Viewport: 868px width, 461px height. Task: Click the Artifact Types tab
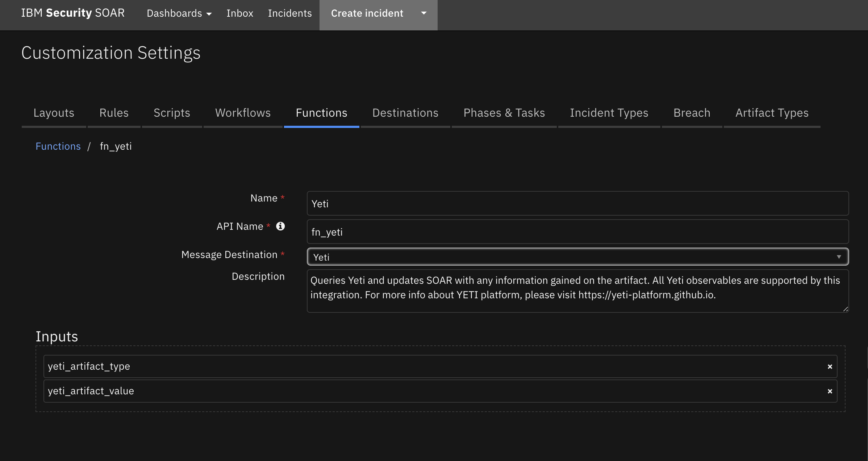point(772,112)
